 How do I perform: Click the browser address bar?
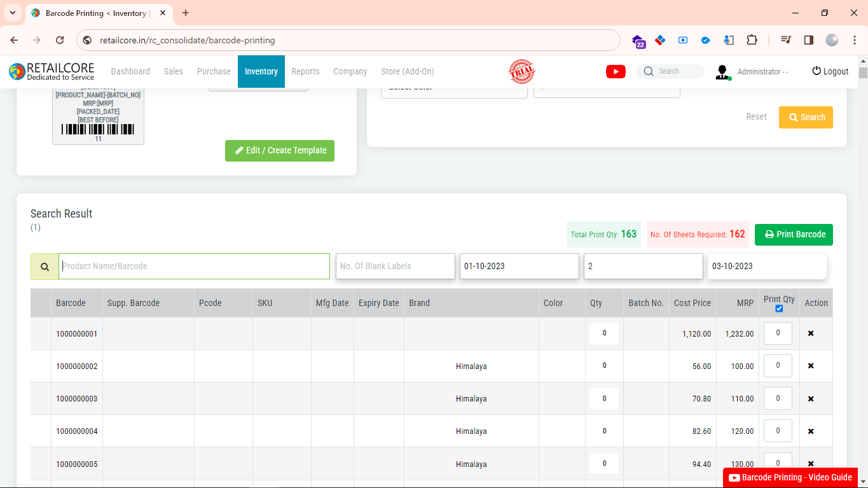point(350,40)
